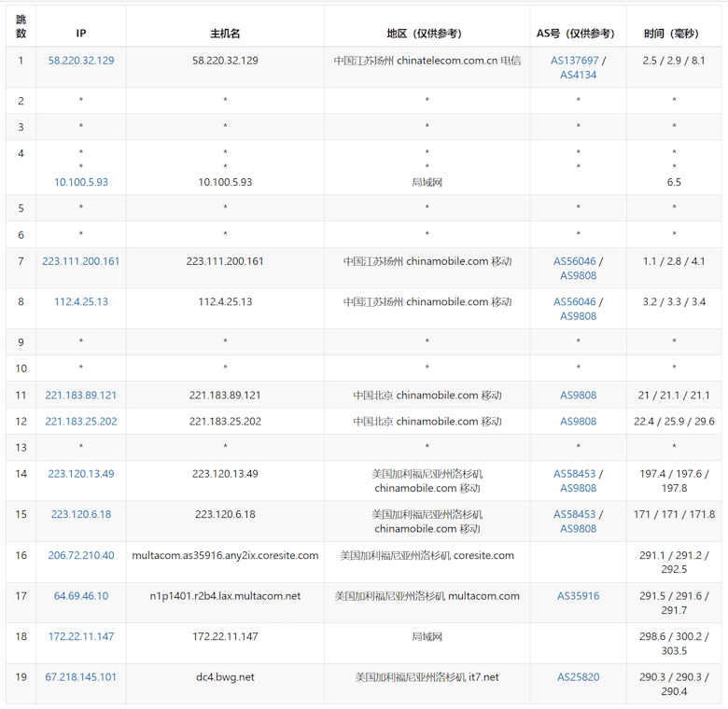This screenshot has height=709, width=728.
Task: Open the blue 172.22.11.147 IP link
Action: [x=81, y=636]
